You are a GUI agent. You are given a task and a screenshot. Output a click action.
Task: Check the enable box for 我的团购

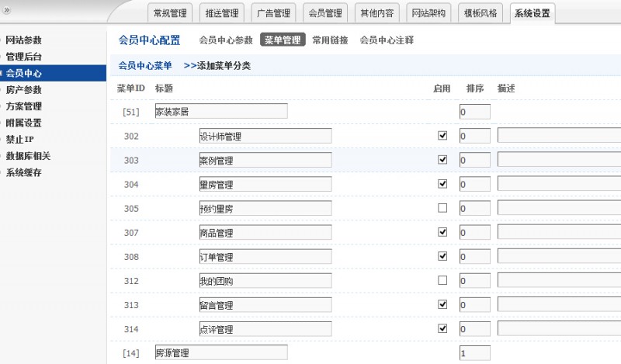442,280
